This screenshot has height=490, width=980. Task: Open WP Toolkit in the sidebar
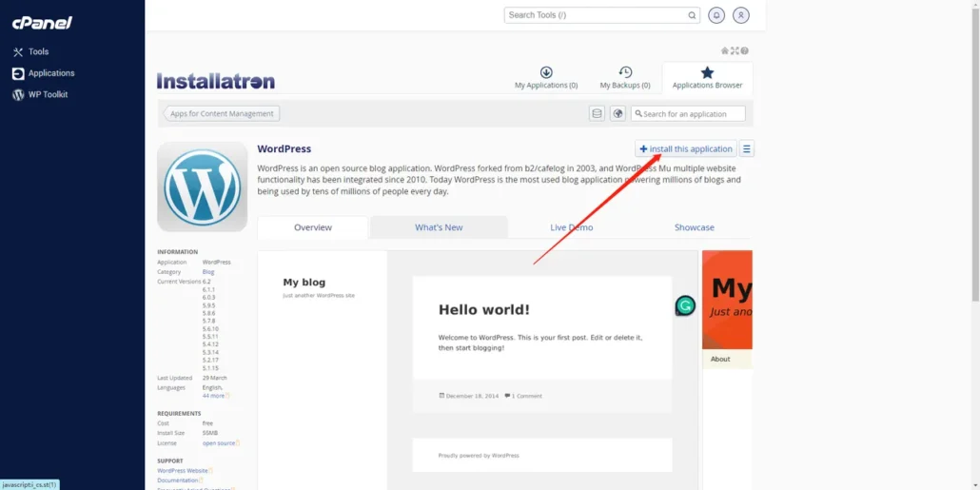coord(48,94)
